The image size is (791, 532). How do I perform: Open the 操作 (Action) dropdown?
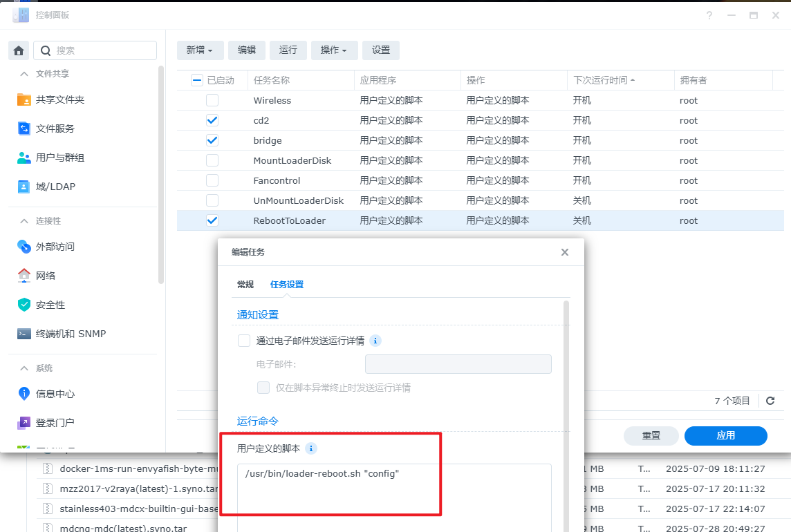coord(334,50)
